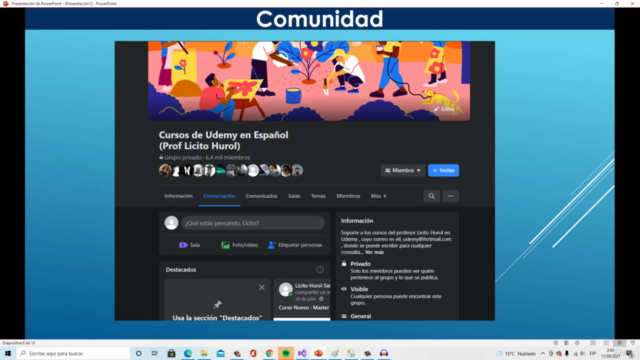Viewport: 640px width, 360px height.
Task: Click the General icon in Información panel
Action: [344, 316]
